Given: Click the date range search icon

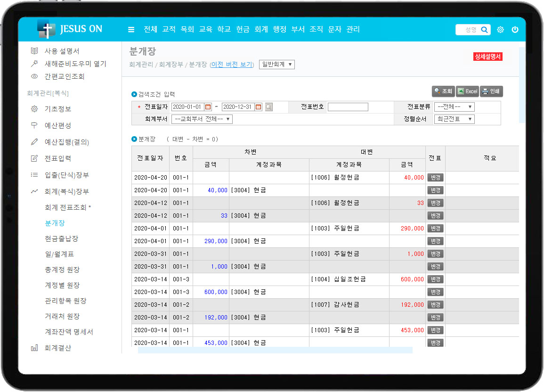Looking at the screenshot, I should 268,107.
